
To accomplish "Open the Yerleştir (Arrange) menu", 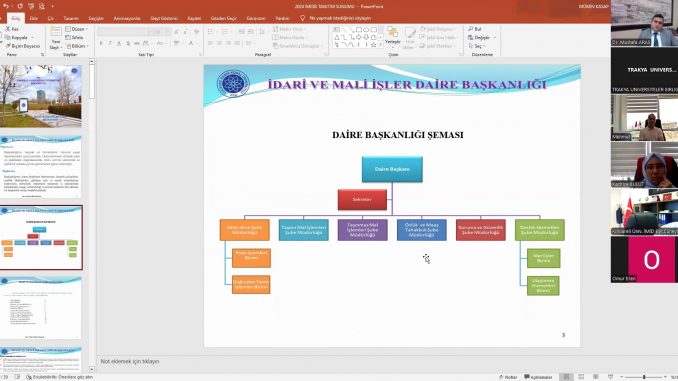I will [x=393, y=36].
